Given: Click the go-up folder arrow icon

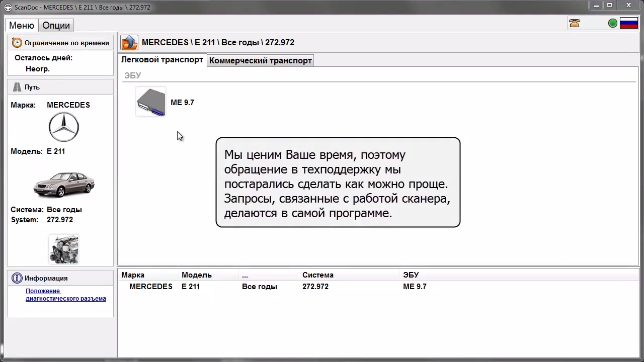Looking at the screenshot, I should click(129, 42).
